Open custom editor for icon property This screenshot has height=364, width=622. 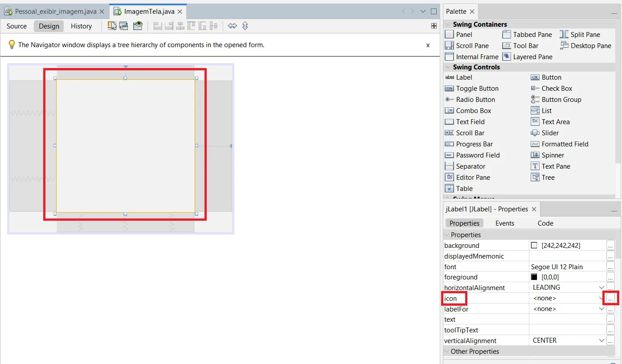(610, 298)
